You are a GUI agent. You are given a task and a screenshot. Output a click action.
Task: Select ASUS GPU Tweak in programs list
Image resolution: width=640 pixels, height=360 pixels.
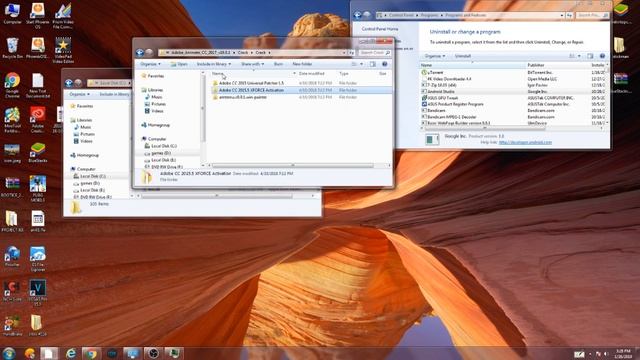[x=442, y=98]
